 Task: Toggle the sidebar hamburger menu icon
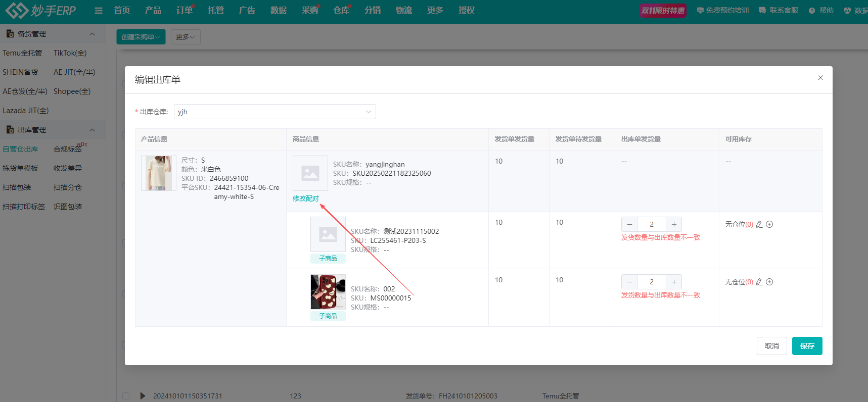point(99,11)
